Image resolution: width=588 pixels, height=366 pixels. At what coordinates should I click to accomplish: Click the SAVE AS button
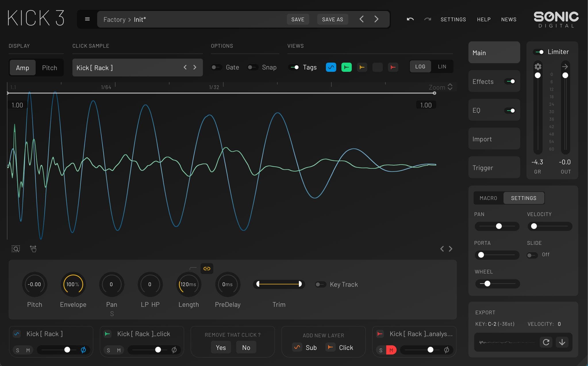[x=332, y=19]
